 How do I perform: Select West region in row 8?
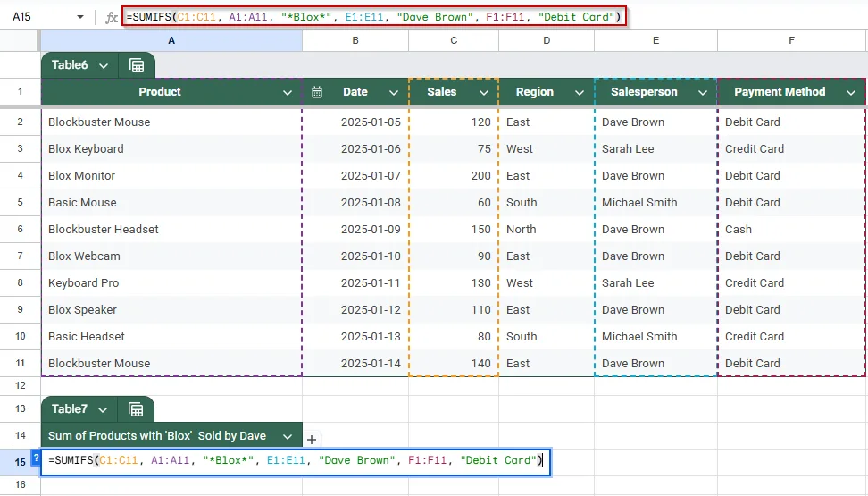click(547, 282)
